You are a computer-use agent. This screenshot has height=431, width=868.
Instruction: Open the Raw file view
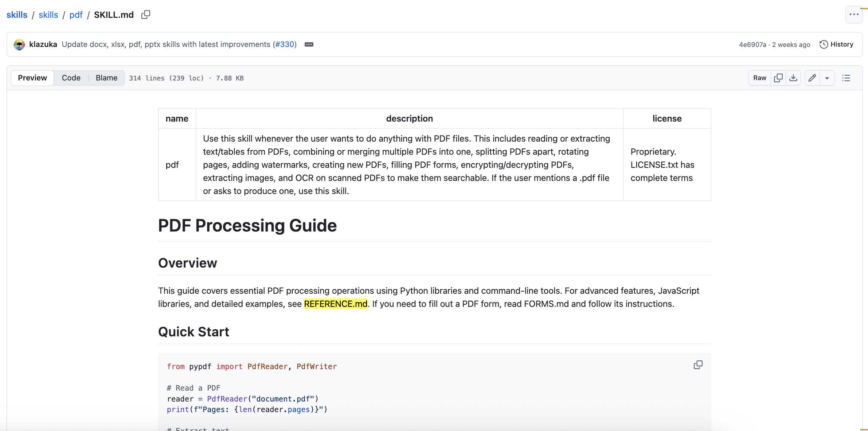[x=759, y=78]
